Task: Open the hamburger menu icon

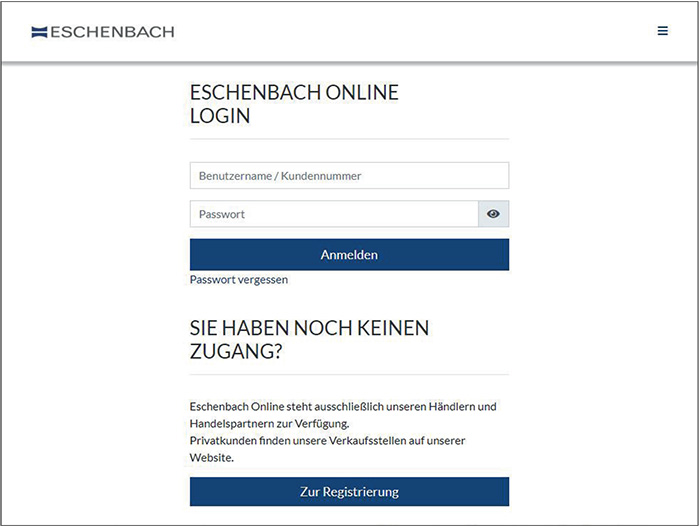Action: tap(662, 31)
